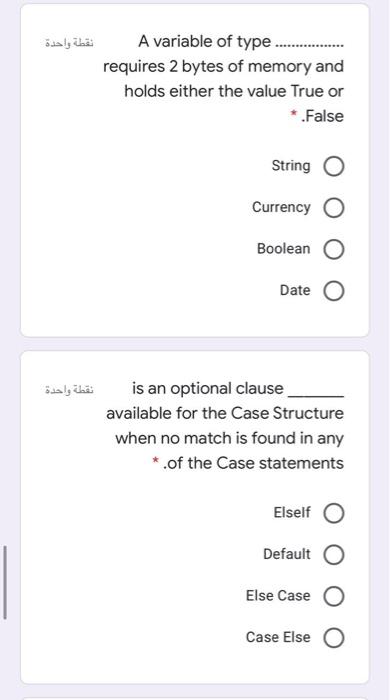390x700 pixels.
Task: Click the 'Date' answer label text
Action: tap(295, 290)
